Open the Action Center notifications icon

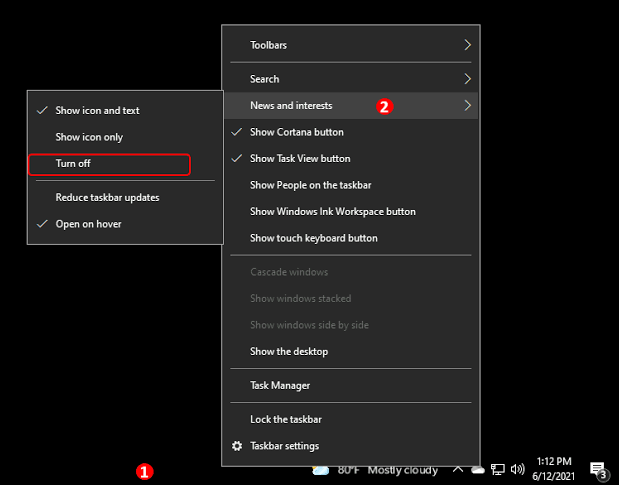tap(599, 470)
